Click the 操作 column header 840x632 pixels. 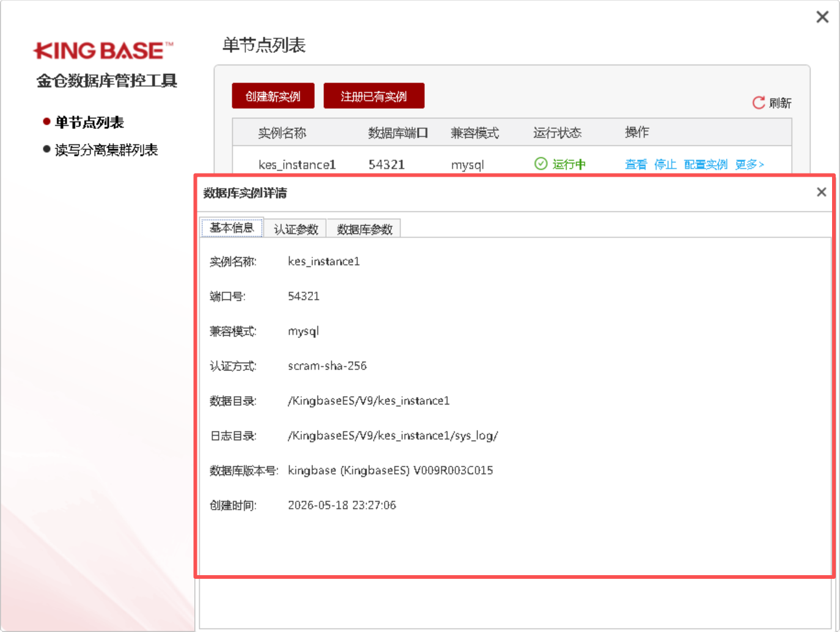[x=637, y=132]
